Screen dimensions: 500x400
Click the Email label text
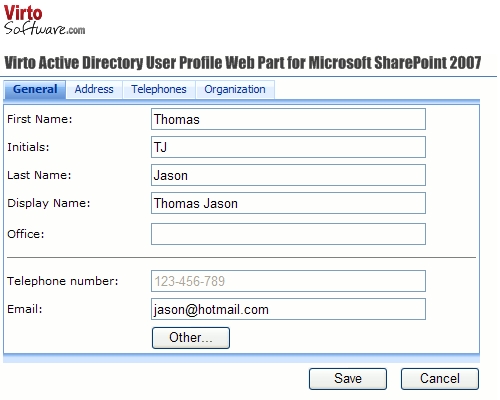point(25,309)
